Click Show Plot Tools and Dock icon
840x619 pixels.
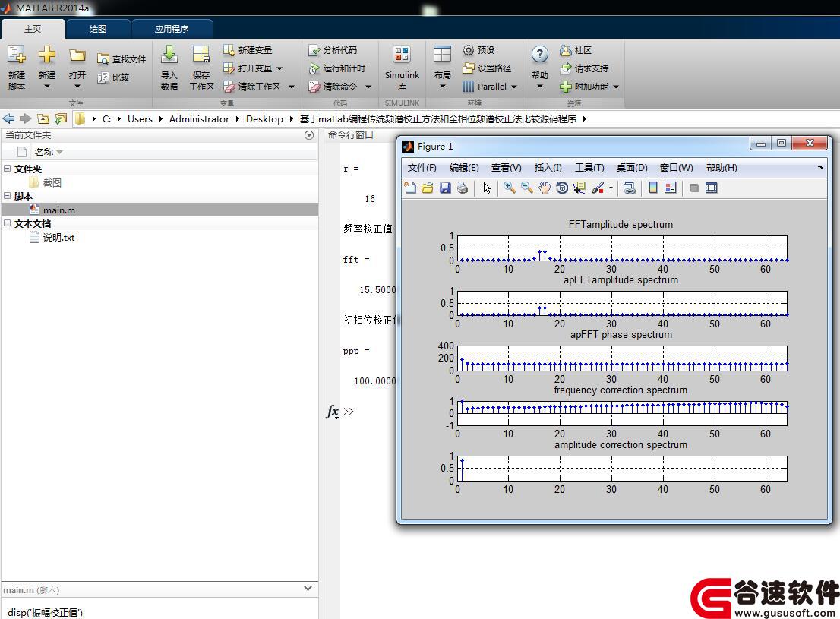tap(712, 188)
